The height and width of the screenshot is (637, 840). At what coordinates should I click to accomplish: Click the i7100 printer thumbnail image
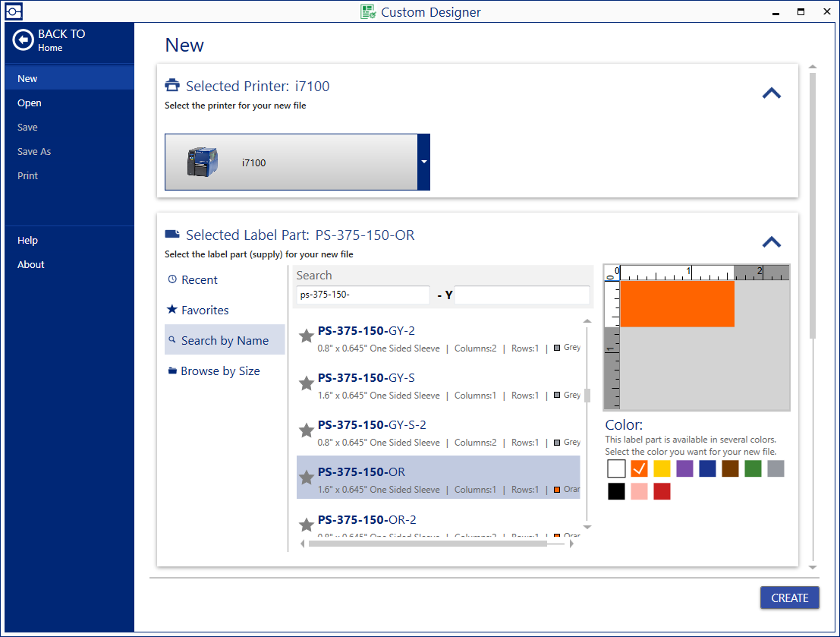pyautogui.click(x=202, y=162)
